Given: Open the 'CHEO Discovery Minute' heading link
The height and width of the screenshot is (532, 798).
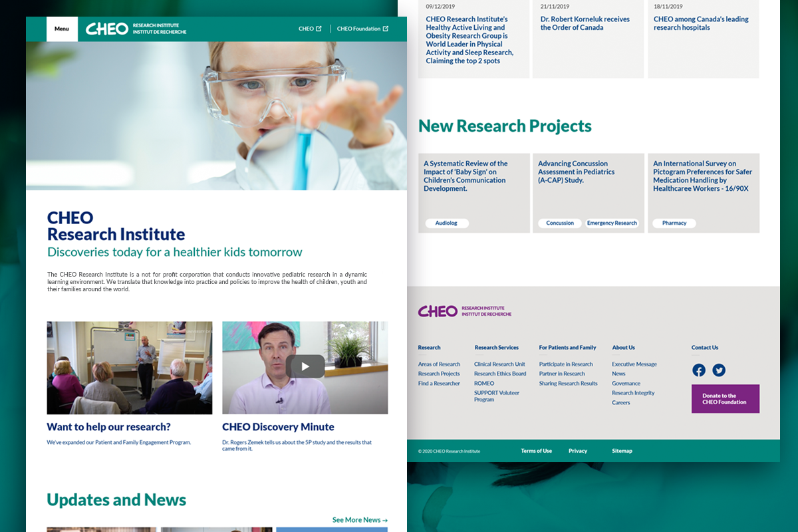Looking at the screenshot, I should pos(278,427).
